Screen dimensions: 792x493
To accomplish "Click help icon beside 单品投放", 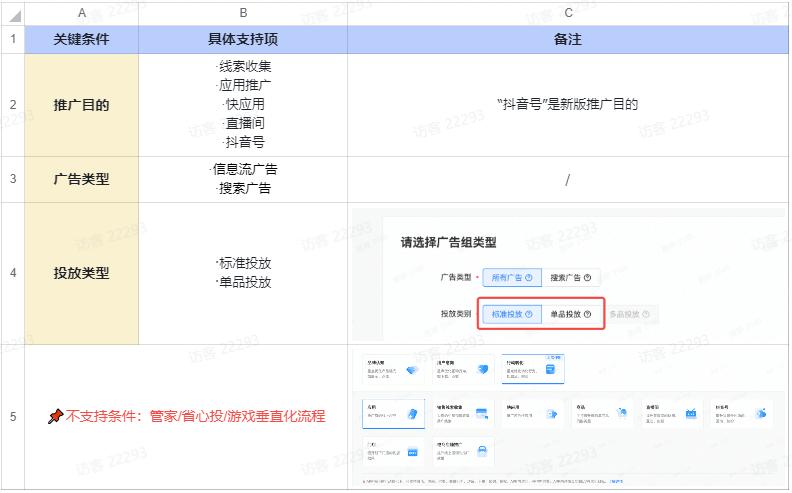I will (587, 314).
